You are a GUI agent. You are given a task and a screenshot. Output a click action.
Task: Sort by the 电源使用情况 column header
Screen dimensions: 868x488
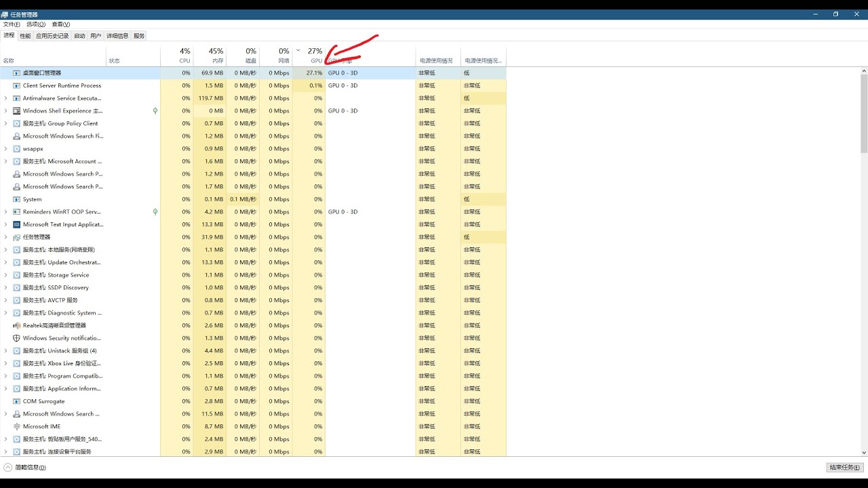438,56
